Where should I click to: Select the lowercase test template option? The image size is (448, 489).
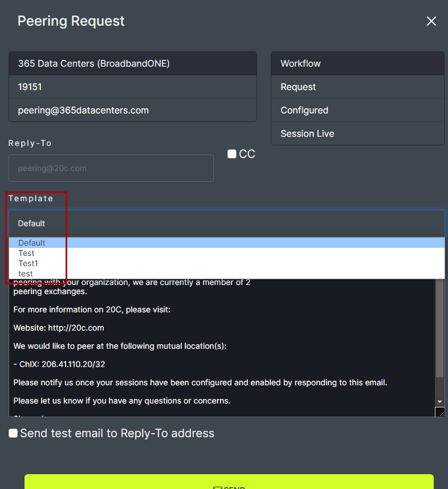click(x=26, y=274)
